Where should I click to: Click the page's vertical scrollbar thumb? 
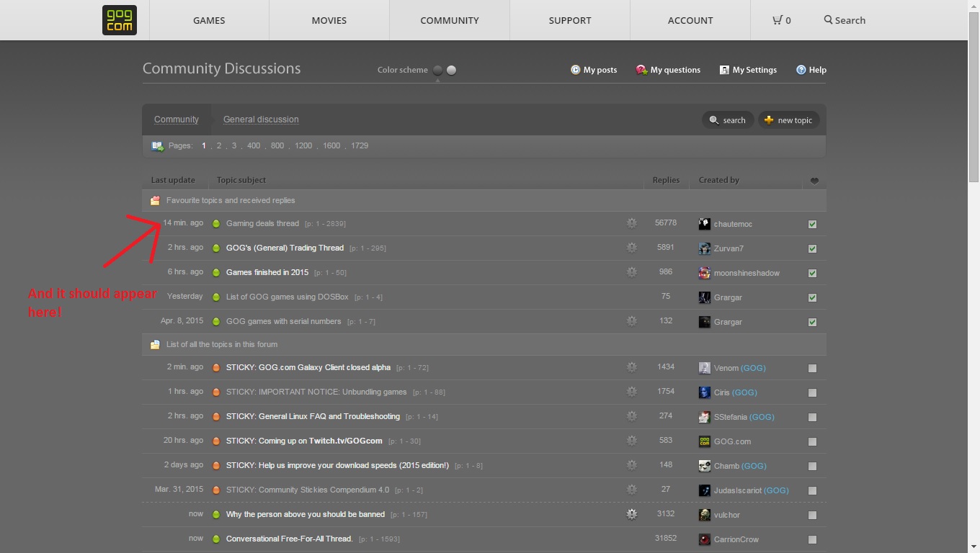pyautogui.click(x=974, y=96)
